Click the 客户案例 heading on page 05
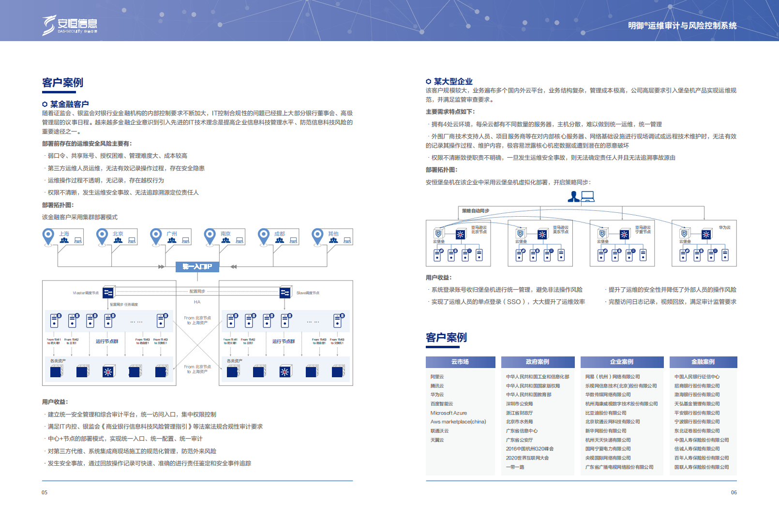 coord(62,83)
